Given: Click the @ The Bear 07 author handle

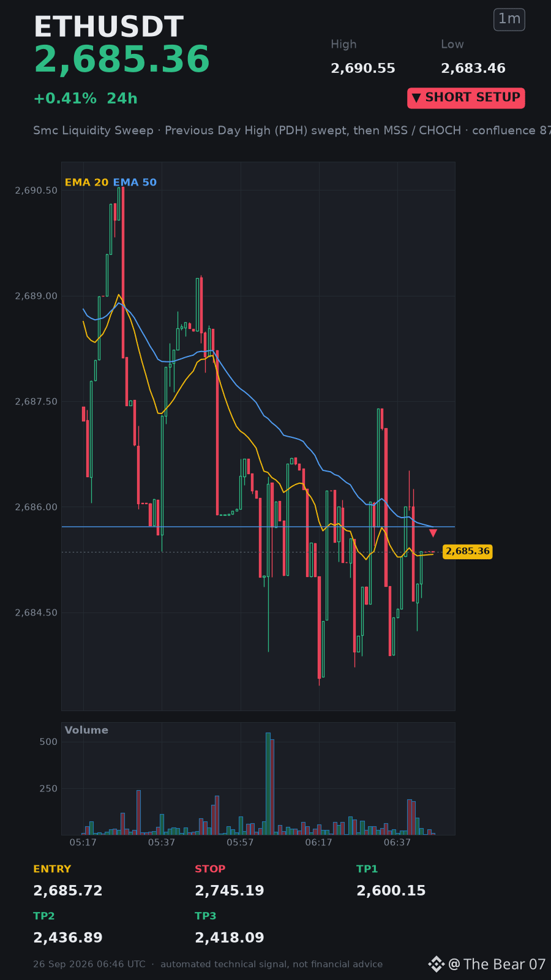Looking at the screenshot, I should tap(497, 964).
